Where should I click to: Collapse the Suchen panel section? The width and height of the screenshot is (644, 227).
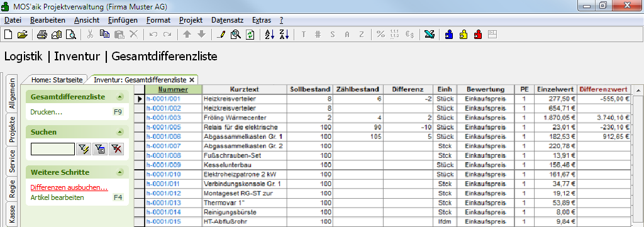(119, 132)
